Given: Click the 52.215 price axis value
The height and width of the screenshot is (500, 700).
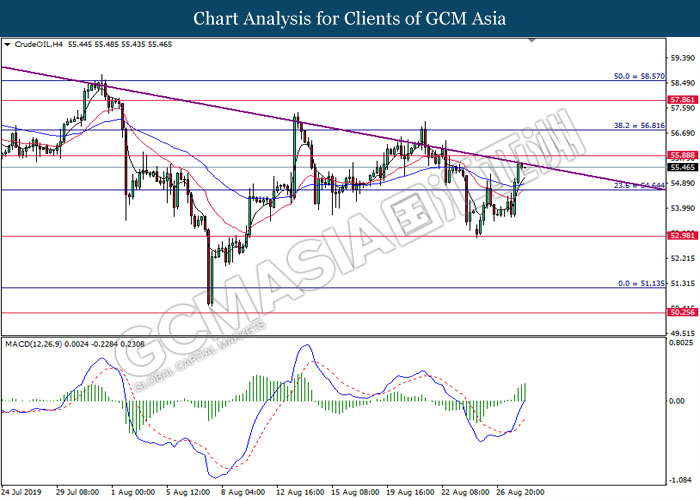Looking at the screenshot, I should (x=683, y=258).
